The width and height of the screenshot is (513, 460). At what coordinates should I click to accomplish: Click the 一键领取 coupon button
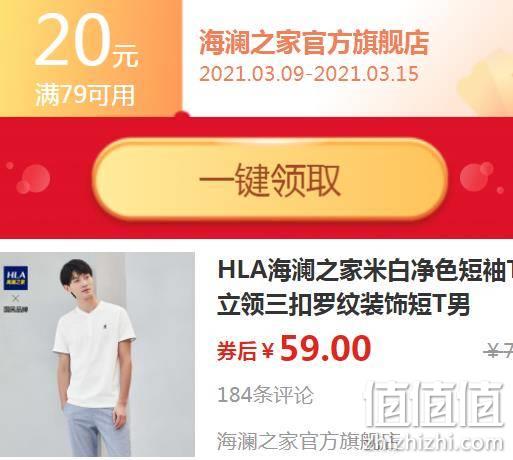(270, 180)
